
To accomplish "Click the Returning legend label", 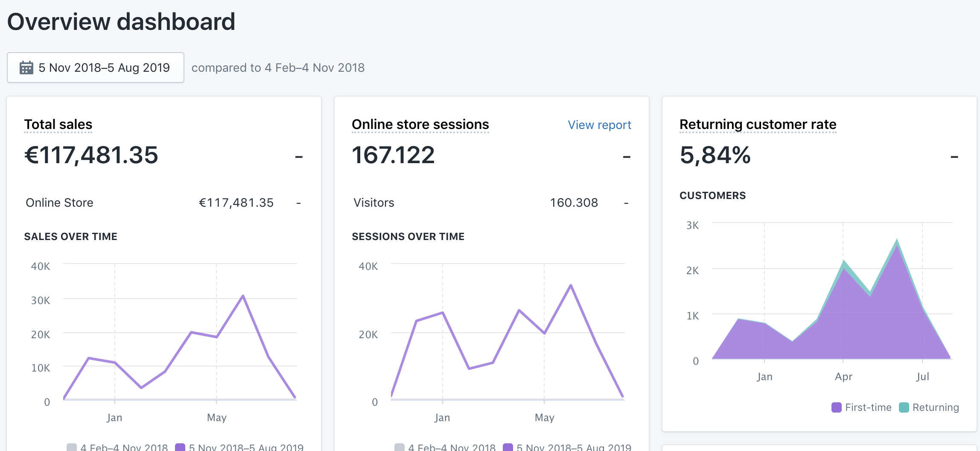I will (936, 407).
